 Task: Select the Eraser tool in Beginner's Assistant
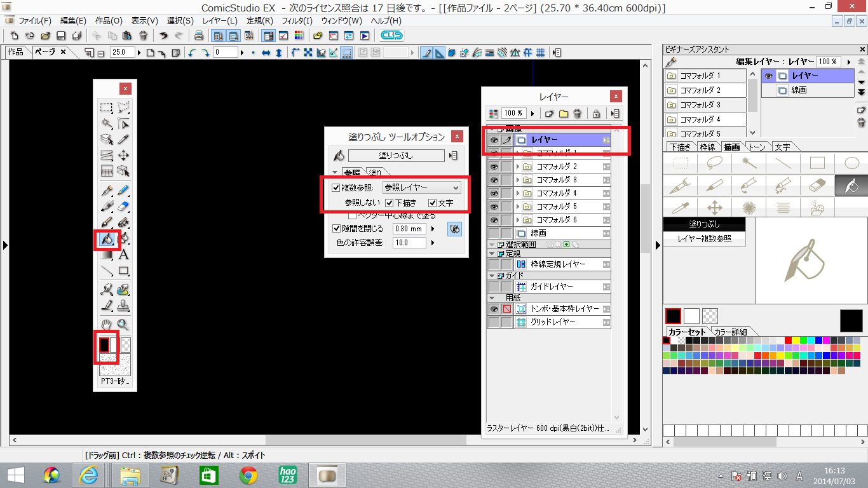817,185
